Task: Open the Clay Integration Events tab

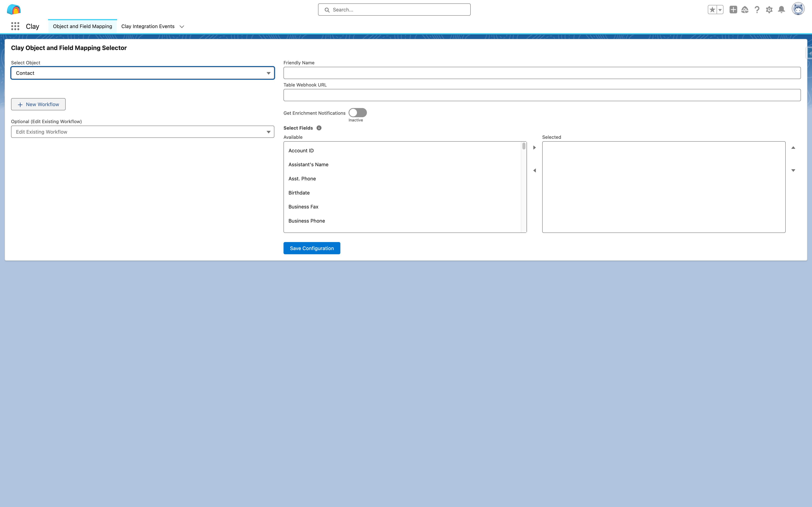Action: [x=148, y=26]
